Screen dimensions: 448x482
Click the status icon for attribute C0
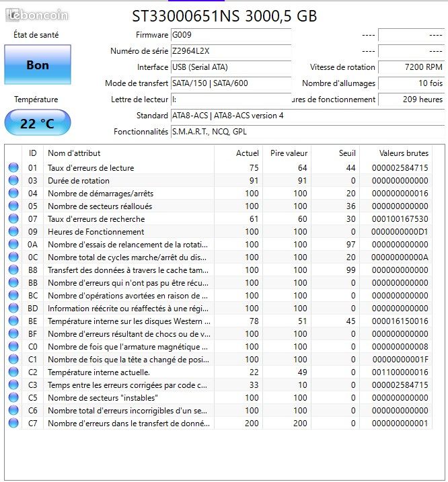pos(13,346)
